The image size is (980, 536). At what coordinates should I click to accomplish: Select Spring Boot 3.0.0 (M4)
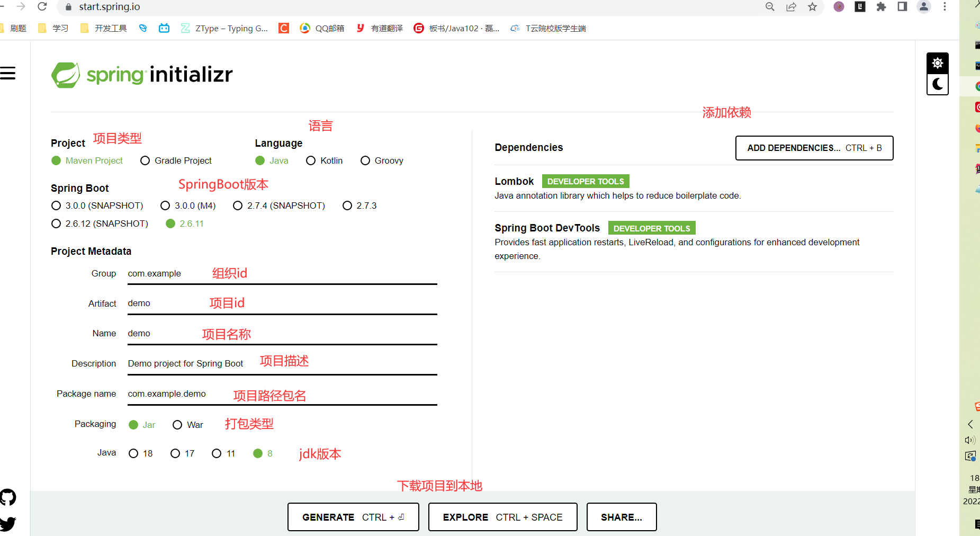point(188,206)
